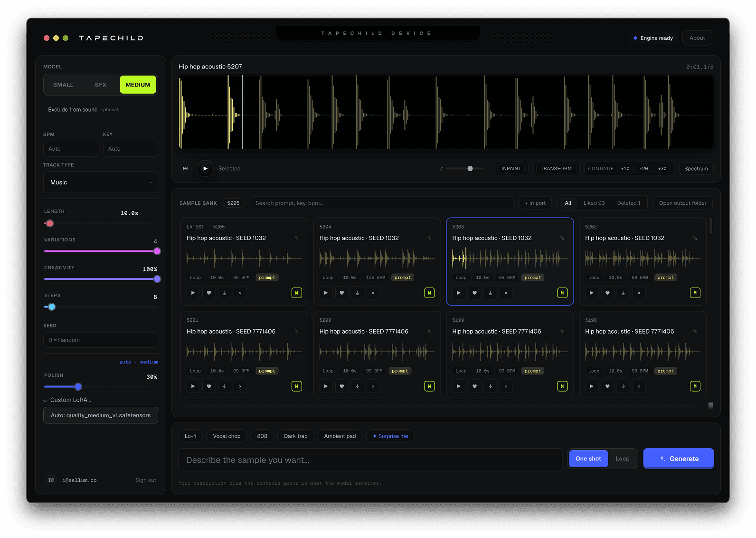756x538 pixels.
Task: Click the sample bank search field
Action: click(x=381, y=203)
